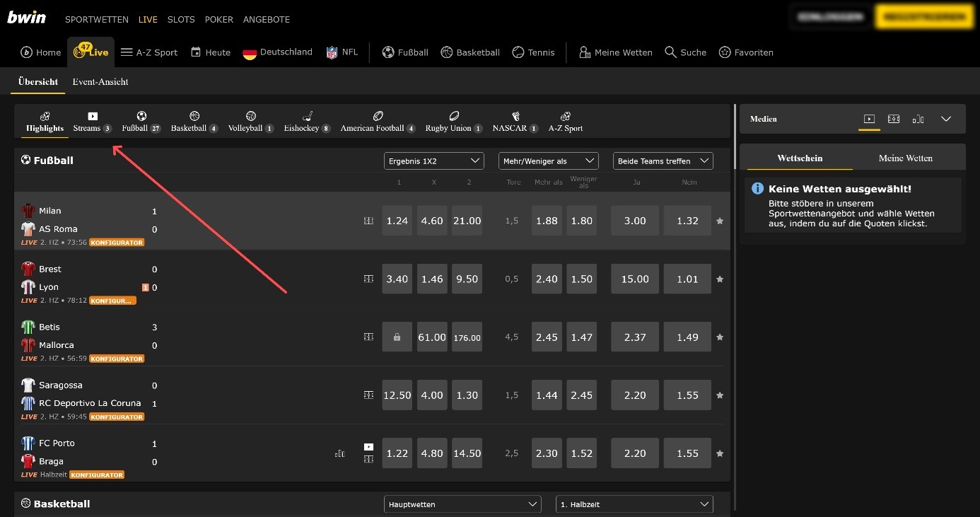Click the KONFIGURATOR badge for Saragossa match
980x517 pixels.
coord(117,417)
